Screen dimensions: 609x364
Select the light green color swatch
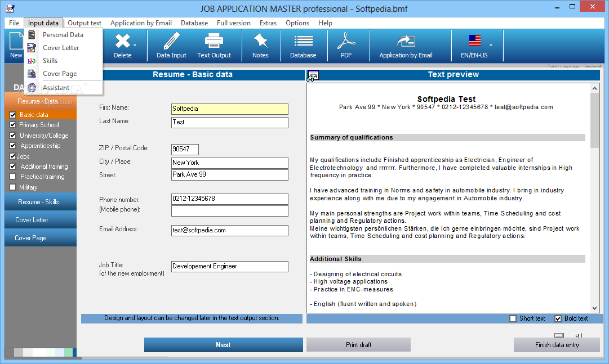pyautogui.click(x=50, y=352)
